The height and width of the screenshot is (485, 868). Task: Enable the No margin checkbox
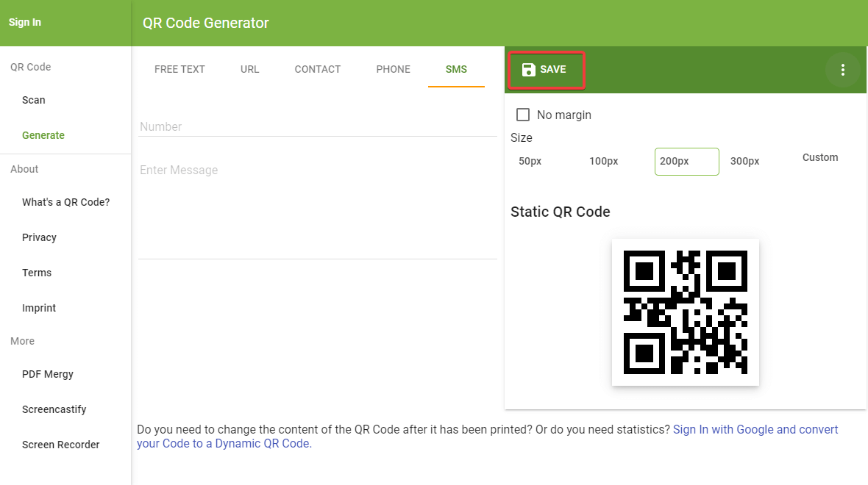click(x=523, y=115)
